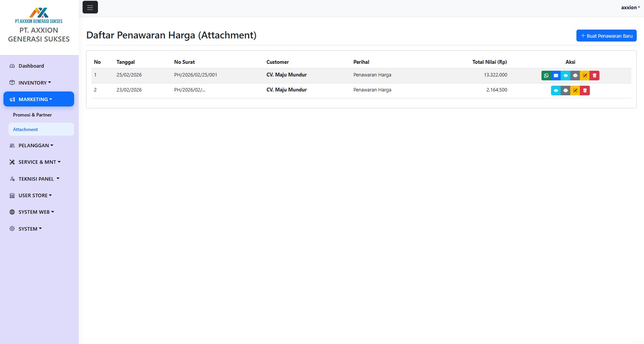Send the 25/02/2026 quotation via WhatsApp
The image size is (644, 344).
546,76
